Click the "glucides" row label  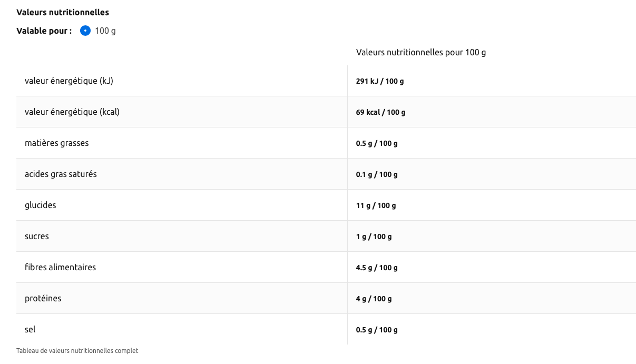pyautogui.click(x=40, y=205)
